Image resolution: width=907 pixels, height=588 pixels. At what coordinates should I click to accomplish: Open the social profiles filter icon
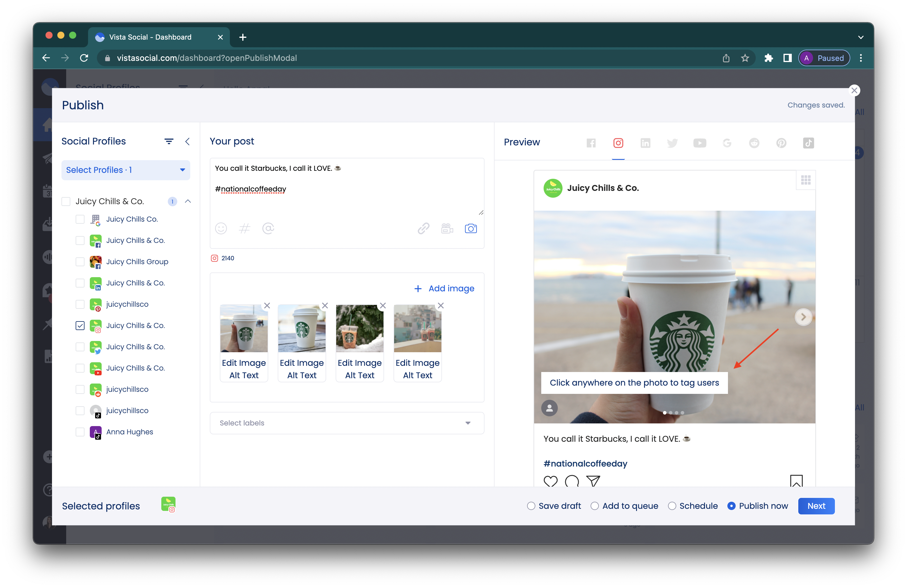[169, 141]
